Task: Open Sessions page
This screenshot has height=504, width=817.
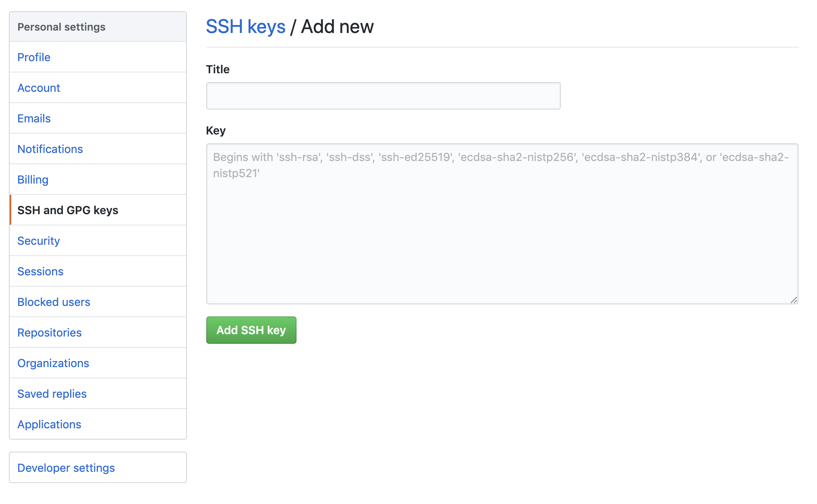Action: [x=40, y=271]
